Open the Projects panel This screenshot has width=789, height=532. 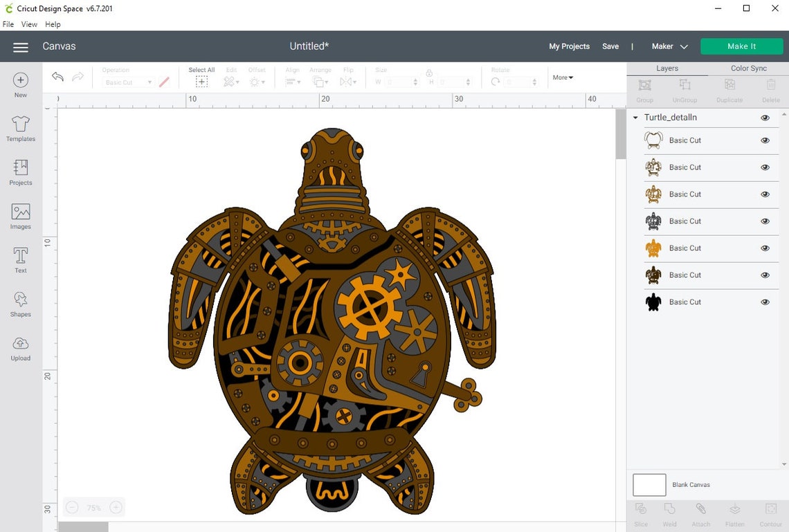coord(21,172)
